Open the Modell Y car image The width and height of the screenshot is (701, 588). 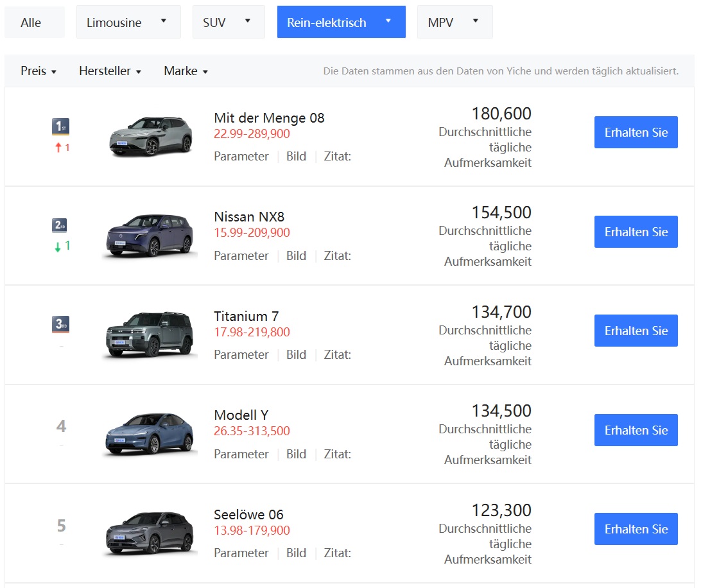(x=150, y=434)
